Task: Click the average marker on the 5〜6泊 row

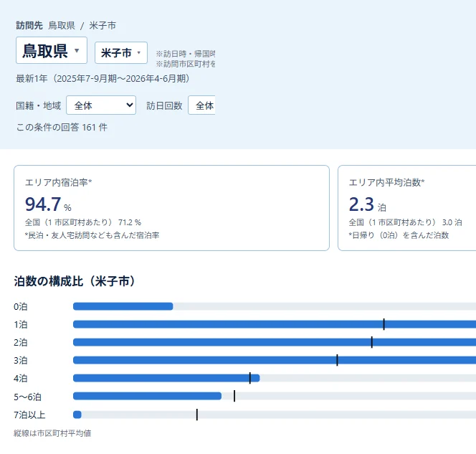Action: (x=234, y=396)
